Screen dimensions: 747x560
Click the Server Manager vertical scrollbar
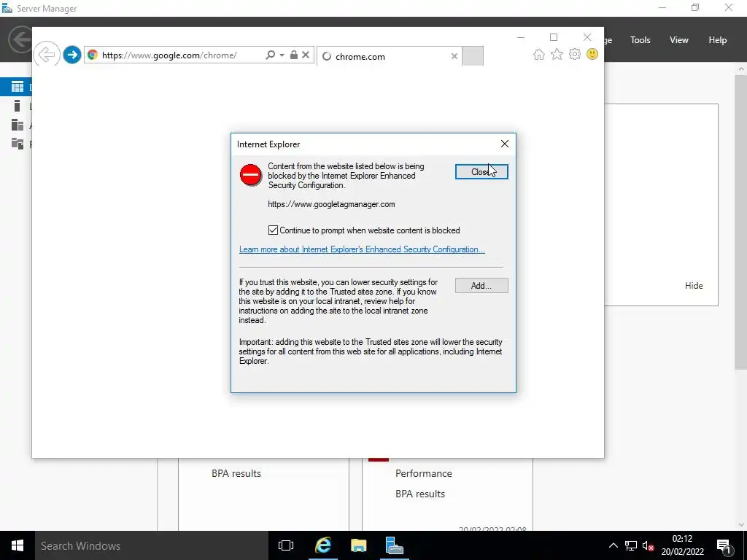[x=740, y=222]
